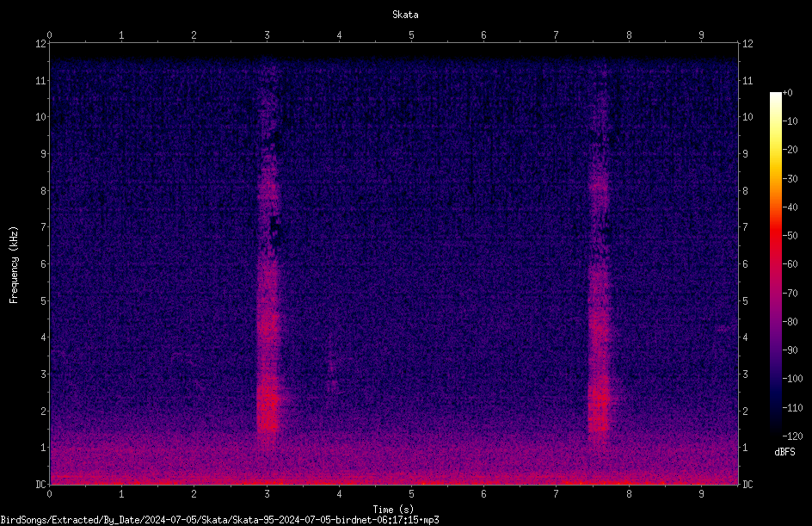Click the "+0" colorbar level label
Viewport: 812px width, 526px height.
tap(788, 93)
